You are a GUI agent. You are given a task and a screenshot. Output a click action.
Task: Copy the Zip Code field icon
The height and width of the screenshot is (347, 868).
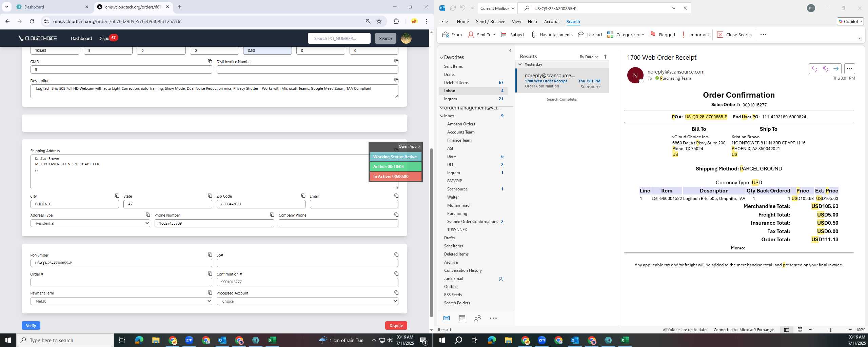click(303, 196)
